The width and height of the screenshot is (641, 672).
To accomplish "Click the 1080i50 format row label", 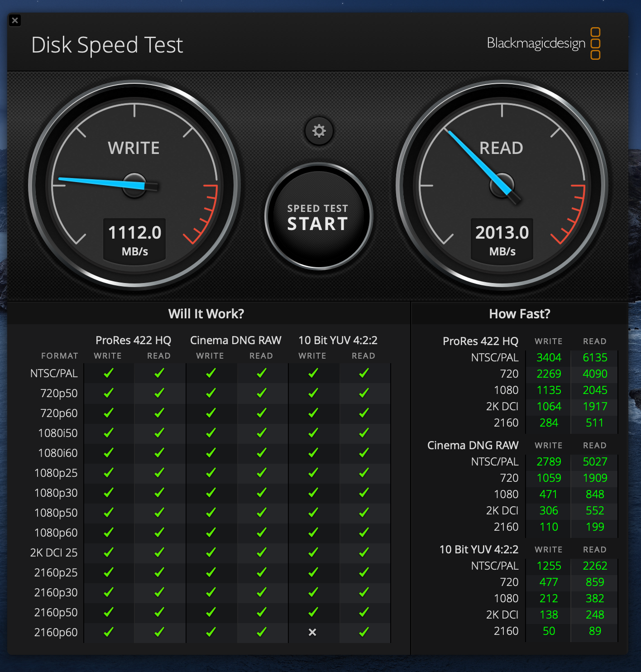I will (x=58, y=433).
